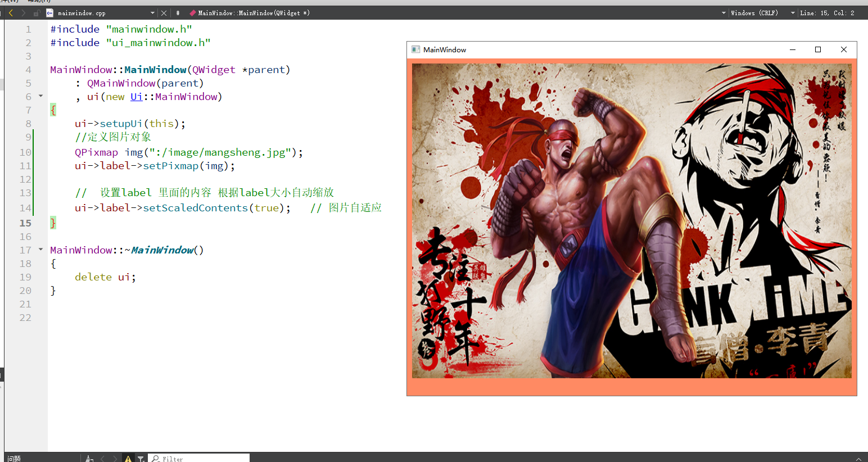Click the C++ file icon beside mainwindow.cpp
The image size is (868, 462).
(x=49, y=12)
